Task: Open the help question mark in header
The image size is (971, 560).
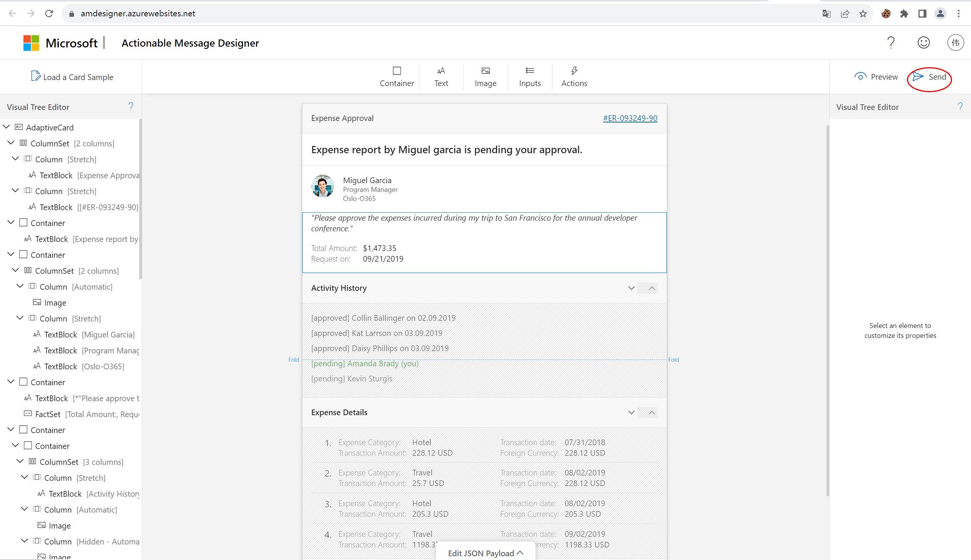Action: tap(891, 42)
